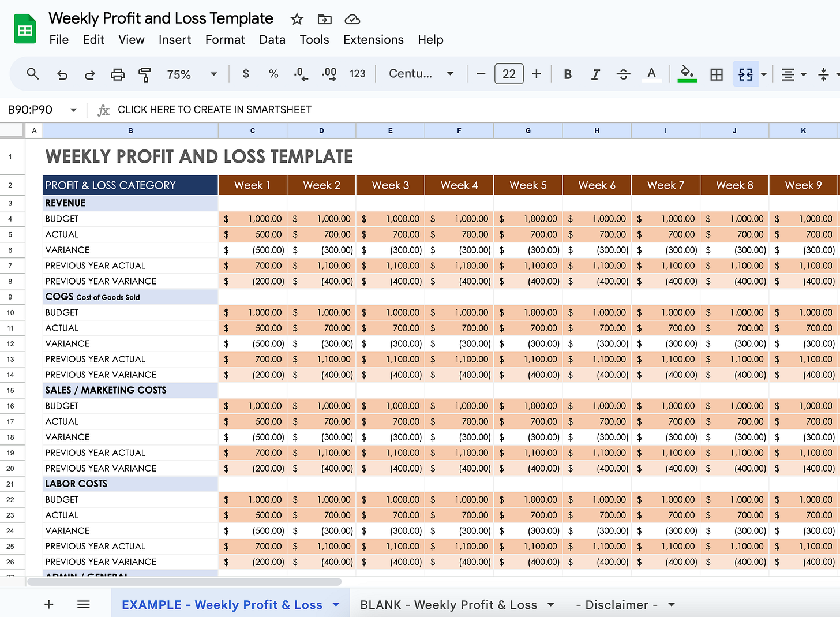Click the redo arrow

click(90, 74)
